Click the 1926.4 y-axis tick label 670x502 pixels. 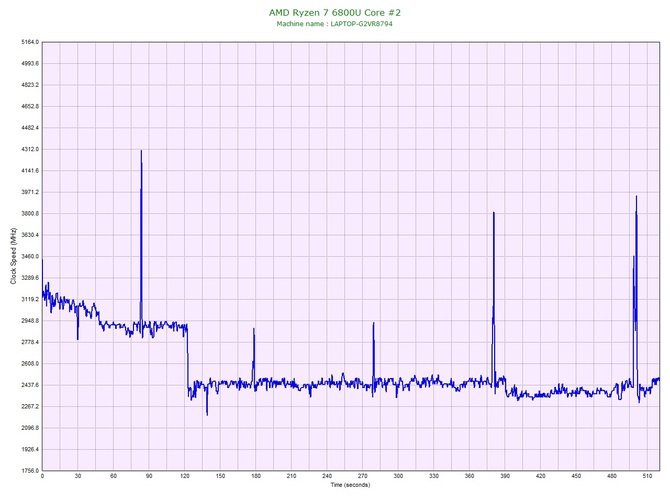(30, 449)
